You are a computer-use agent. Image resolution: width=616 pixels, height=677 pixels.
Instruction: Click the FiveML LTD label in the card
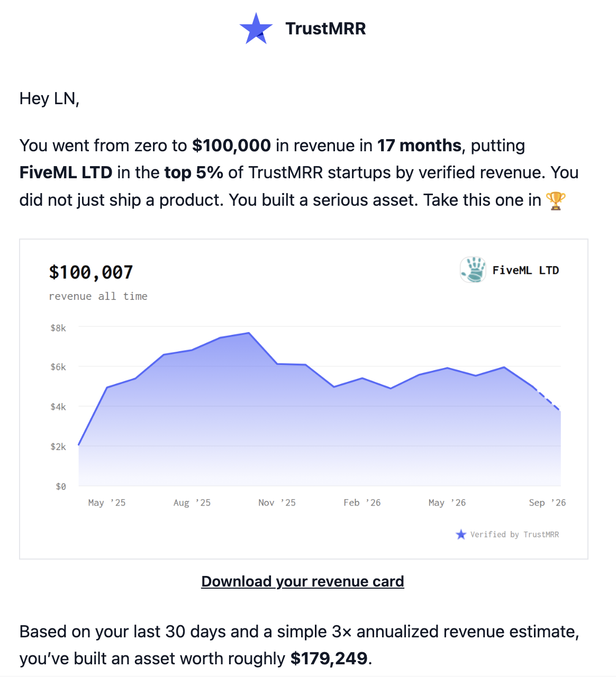pyautogui.click(x=526, y=270)
